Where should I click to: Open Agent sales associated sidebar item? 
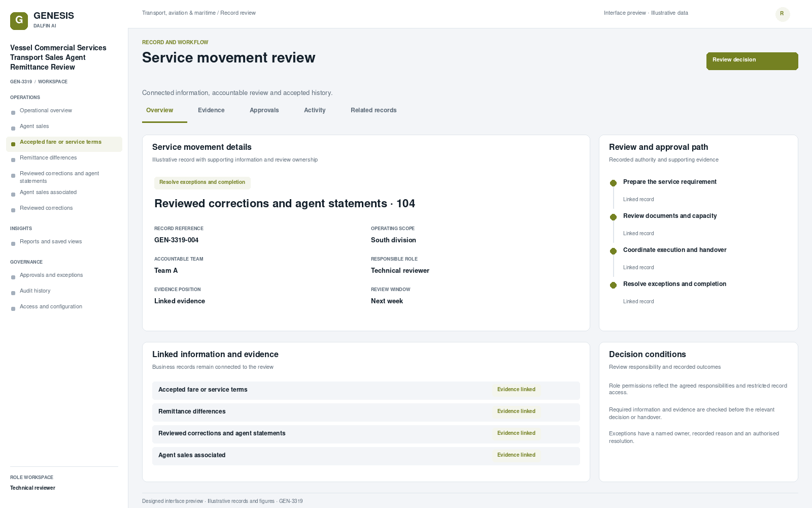point(64,193)
